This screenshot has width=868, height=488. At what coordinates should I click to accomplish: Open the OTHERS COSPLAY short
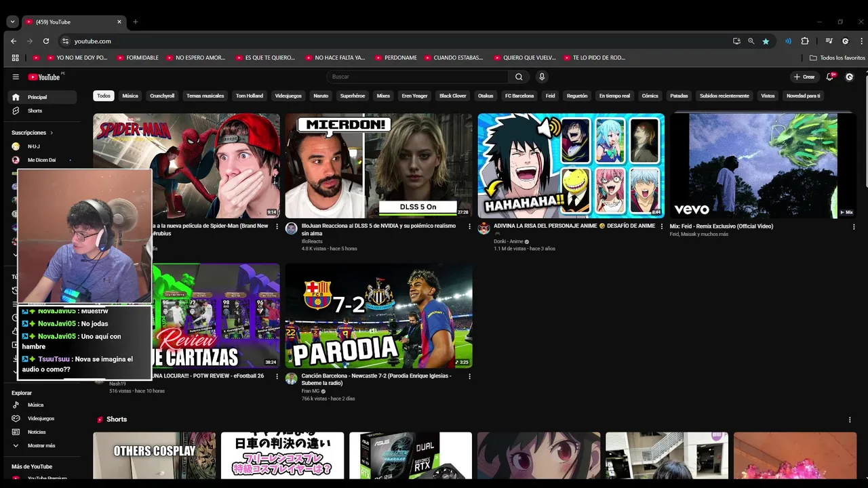click(x=155, y=455)
